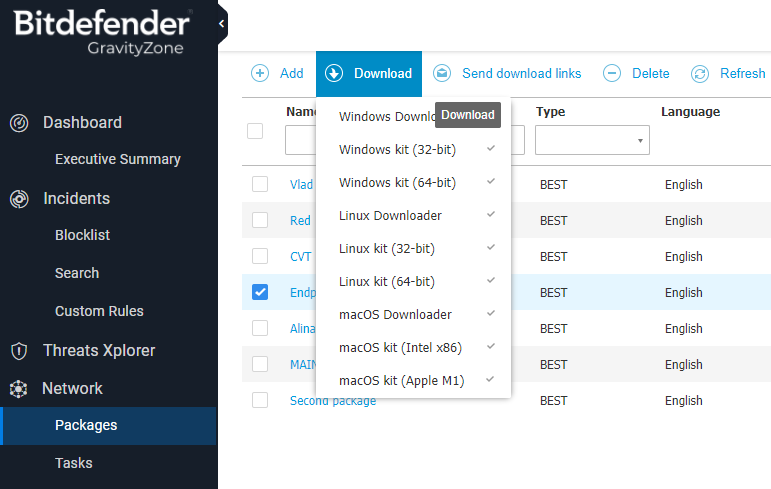Open the Type filter dropdown
The width and height of the screenshot is (771, 489).
pyautogui.click(x=592, y=141)
